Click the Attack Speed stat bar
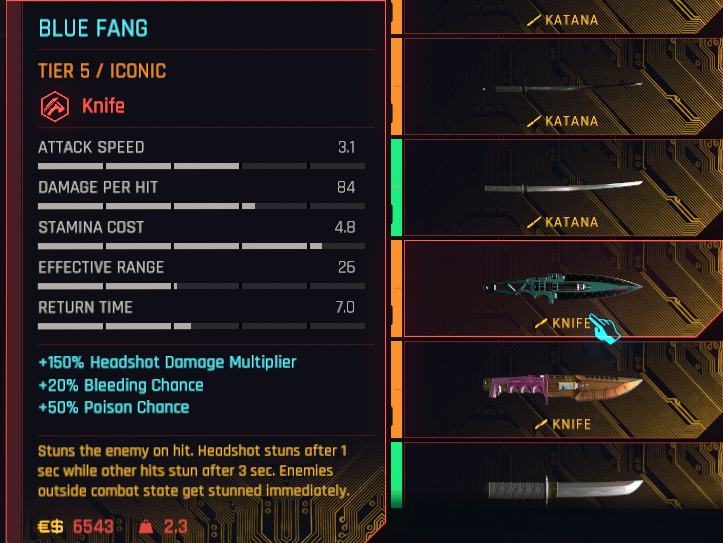This screenshot has width=723, height=543. (201, 166)
